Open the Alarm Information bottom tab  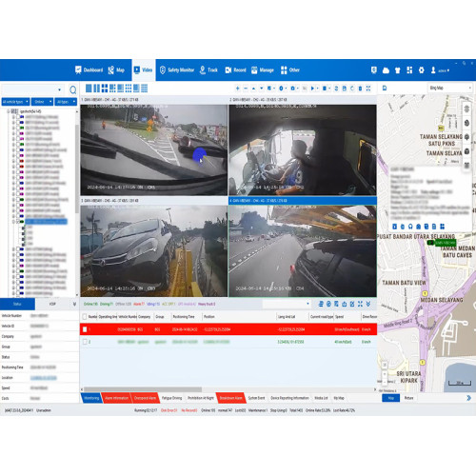(116, 398)
